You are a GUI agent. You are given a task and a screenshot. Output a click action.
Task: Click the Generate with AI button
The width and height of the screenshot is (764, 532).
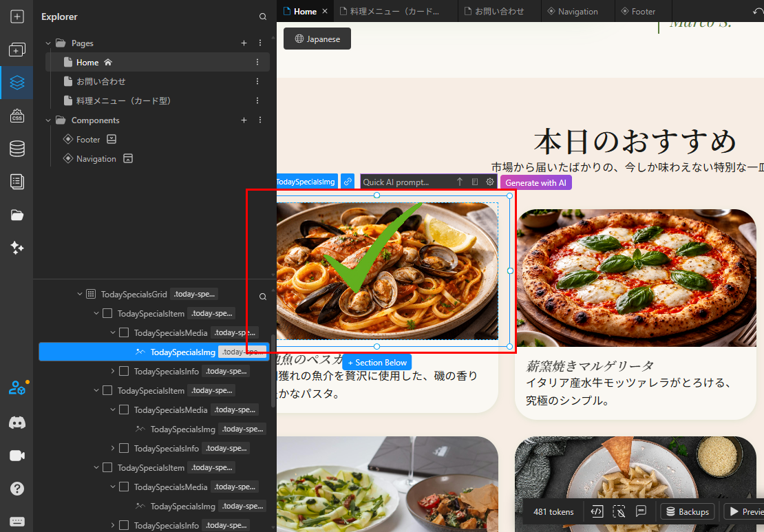tap(535, 182)
